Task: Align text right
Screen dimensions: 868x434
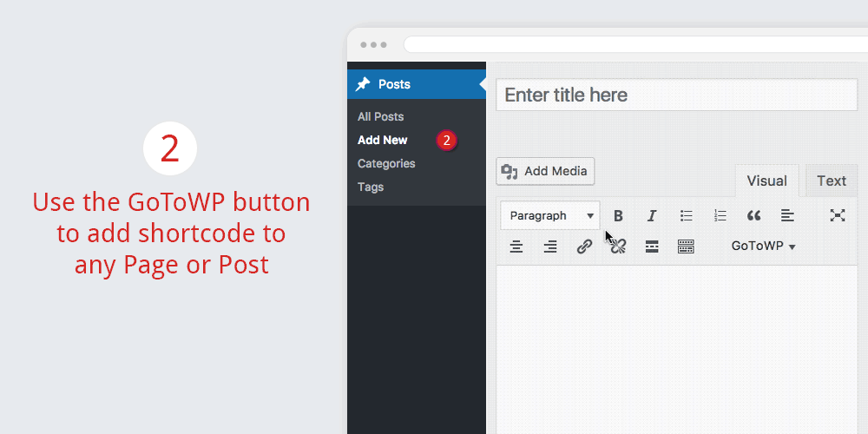Action: (550, 247)
